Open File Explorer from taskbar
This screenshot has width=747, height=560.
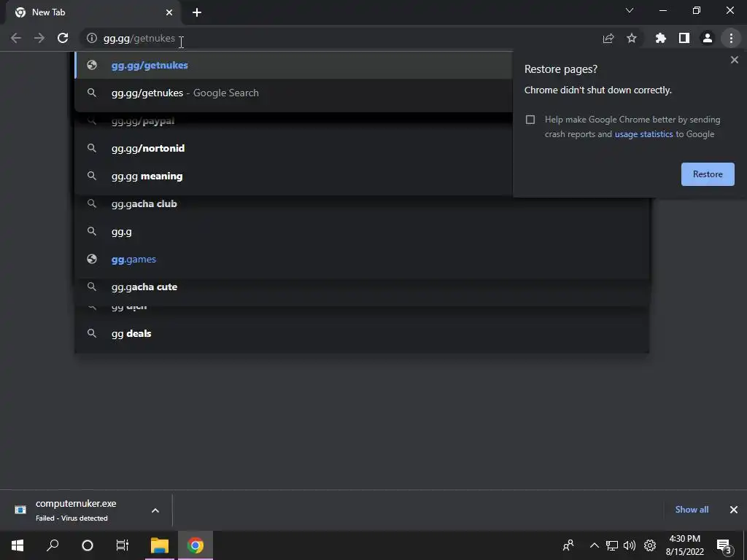[160, 545]
